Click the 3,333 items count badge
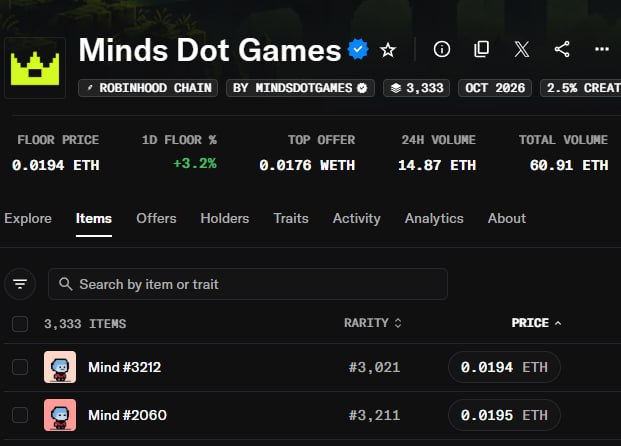The width and height of the screenshot is (621, 446). click(416, 88)
